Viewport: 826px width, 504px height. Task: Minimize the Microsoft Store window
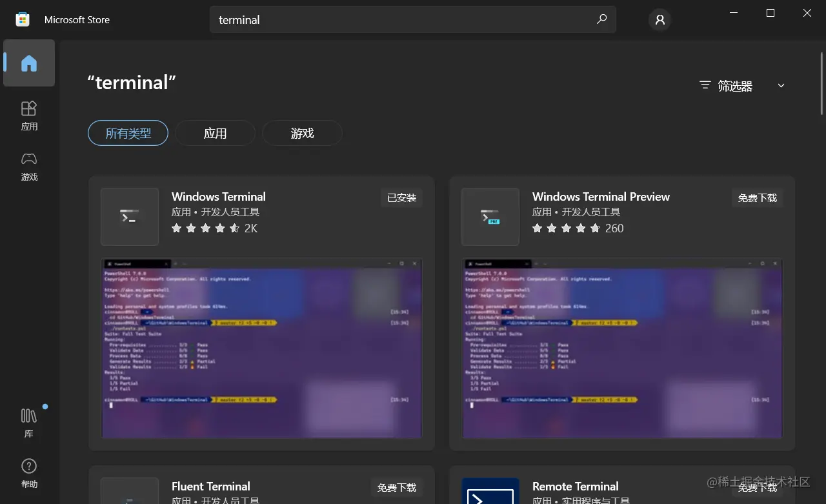tap(734, 13)
